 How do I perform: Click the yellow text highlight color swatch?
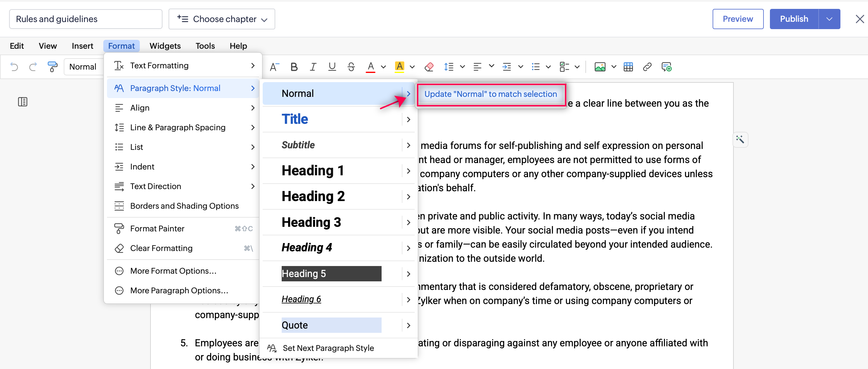399,67
